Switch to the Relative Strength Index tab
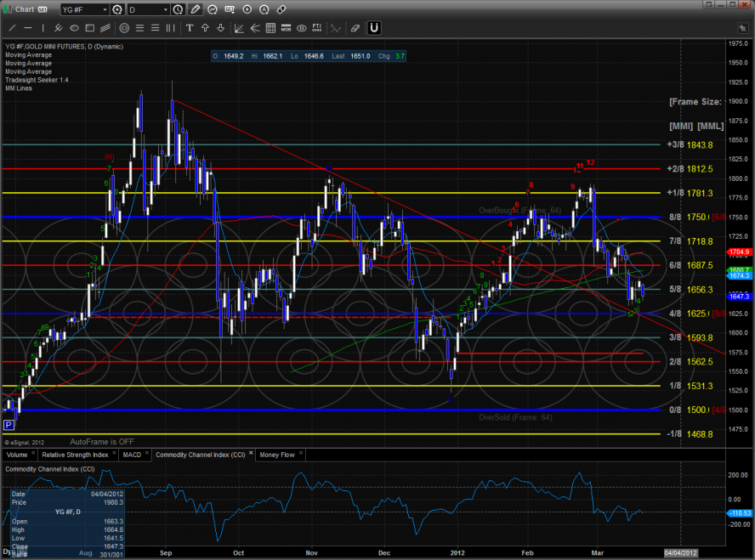755x560 pixels. tap(75, 455)
